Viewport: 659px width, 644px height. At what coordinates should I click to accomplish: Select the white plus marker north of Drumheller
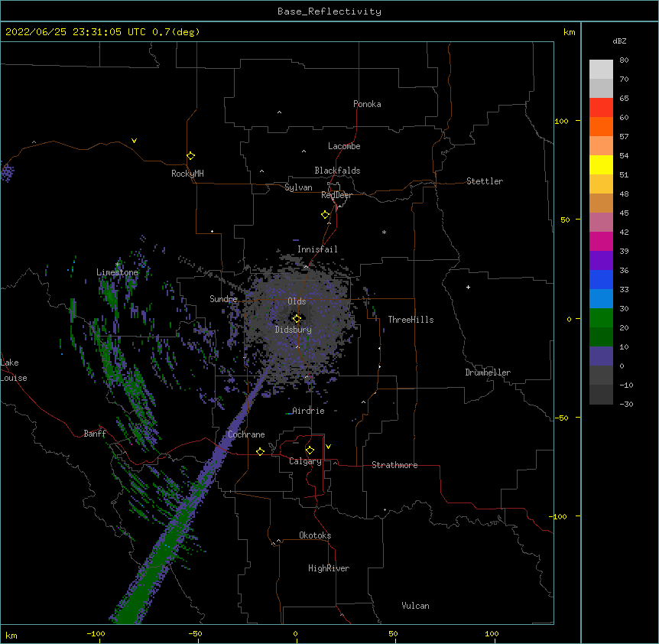pos(468,287)
